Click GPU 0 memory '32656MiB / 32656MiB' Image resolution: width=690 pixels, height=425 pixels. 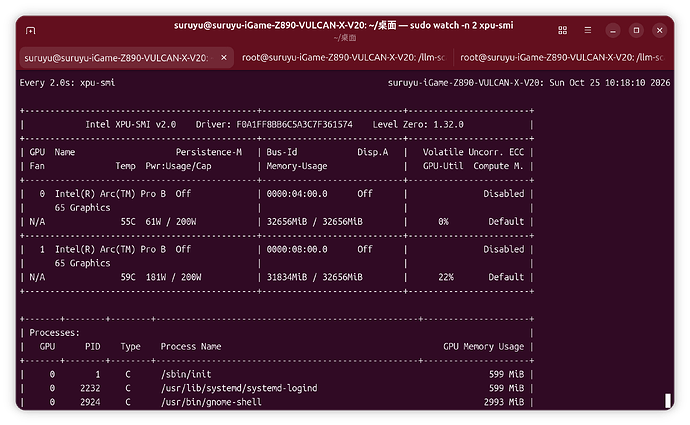[315, 222]
